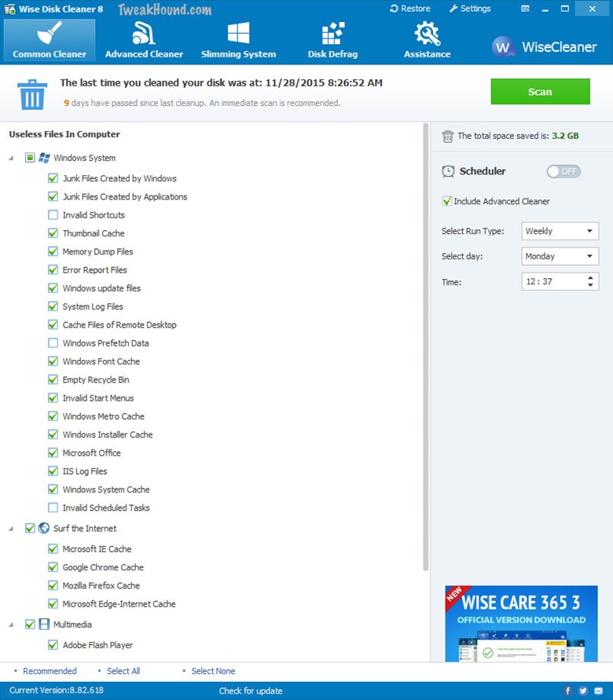
Task: Uncheck Windows Font Cache checkbox
Action: (53, 361)
